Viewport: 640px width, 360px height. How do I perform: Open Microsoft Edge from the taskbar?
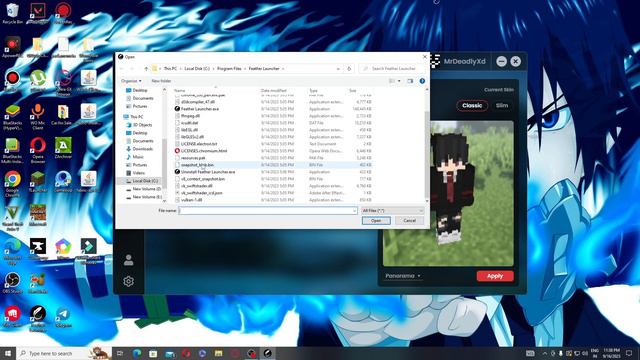click(137, 353)
